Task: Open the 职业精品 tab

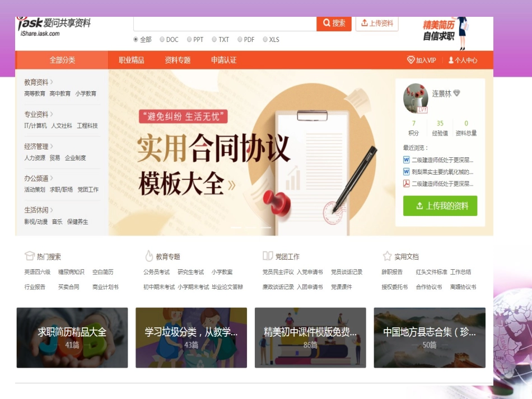Action: pos(131,60)
